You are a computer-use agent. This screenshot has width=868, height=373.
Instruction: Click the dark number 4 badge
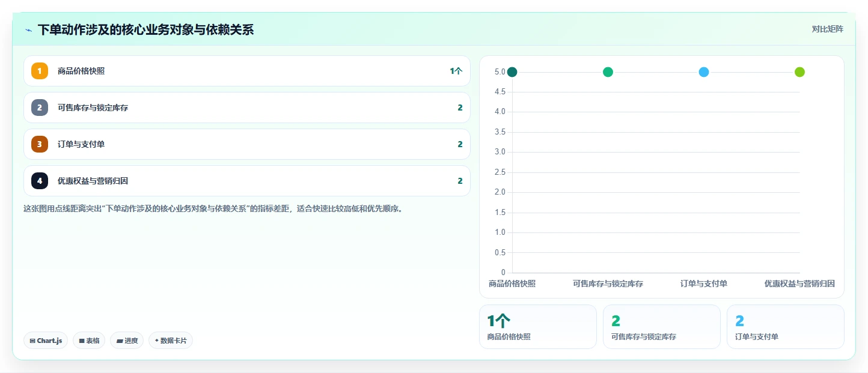coord(40,181)
